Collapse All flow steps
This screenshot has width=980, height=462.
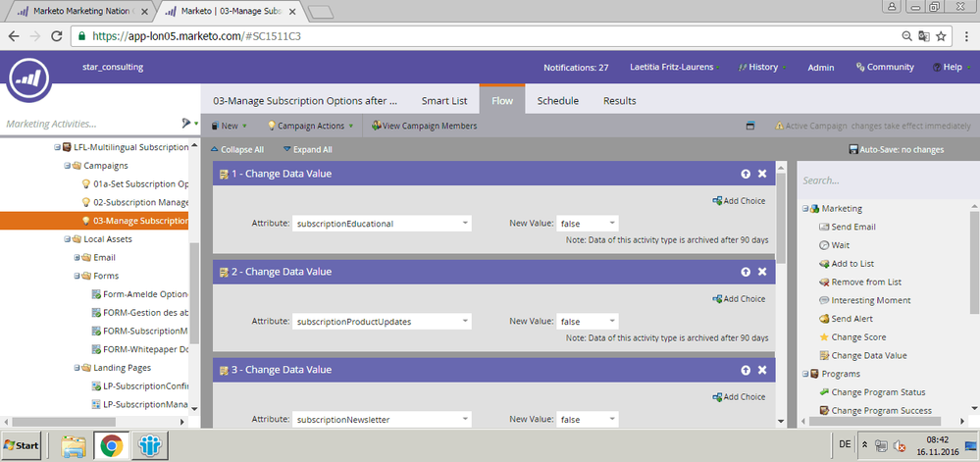coord(238,150)
